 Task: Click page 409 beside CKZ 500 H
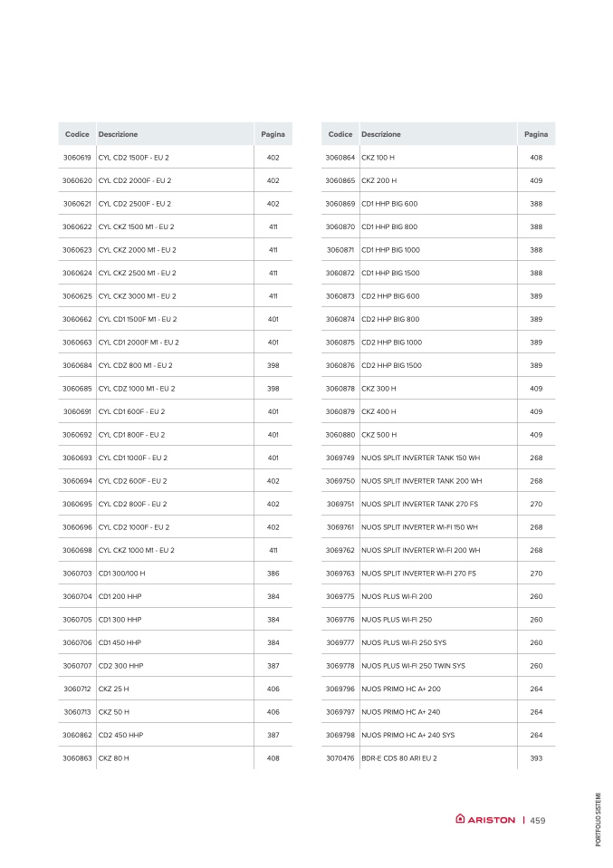(536, 435)
